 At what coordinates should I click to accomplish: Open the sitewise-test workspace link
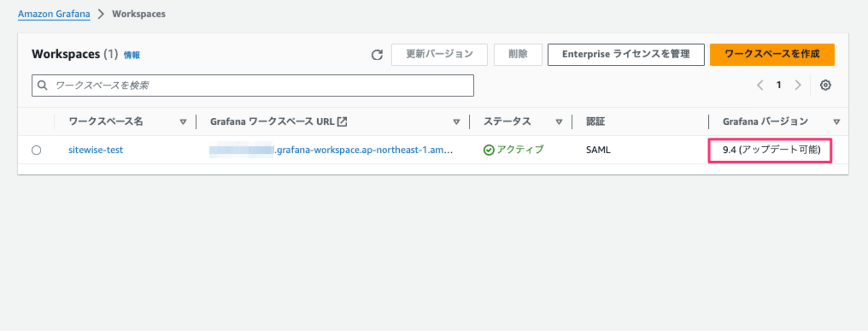(x=95, y=150)
